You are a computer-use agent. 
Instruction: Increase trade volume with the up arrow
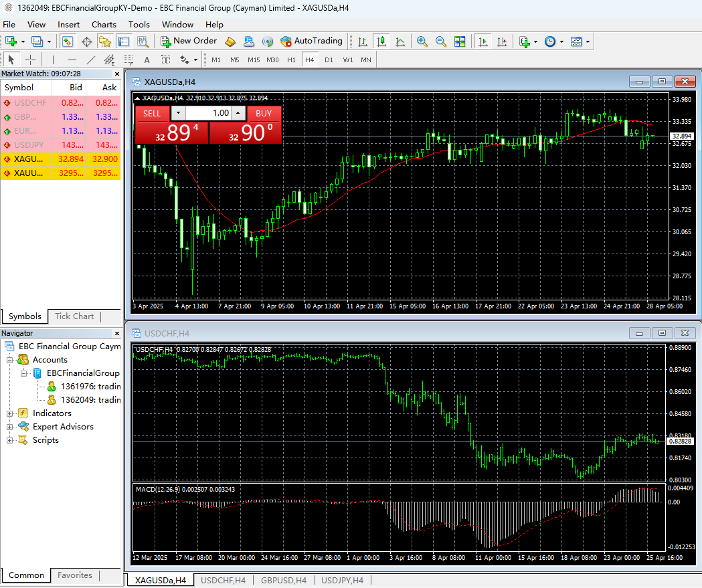tap(239, 113)
